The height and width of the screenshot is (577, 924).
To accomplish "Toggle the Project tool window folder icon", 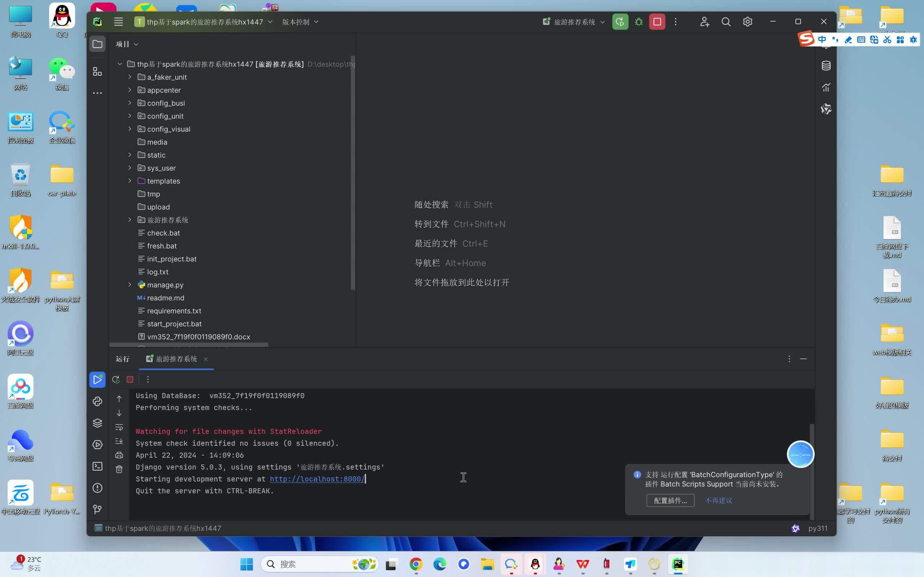I will point(97,44).
